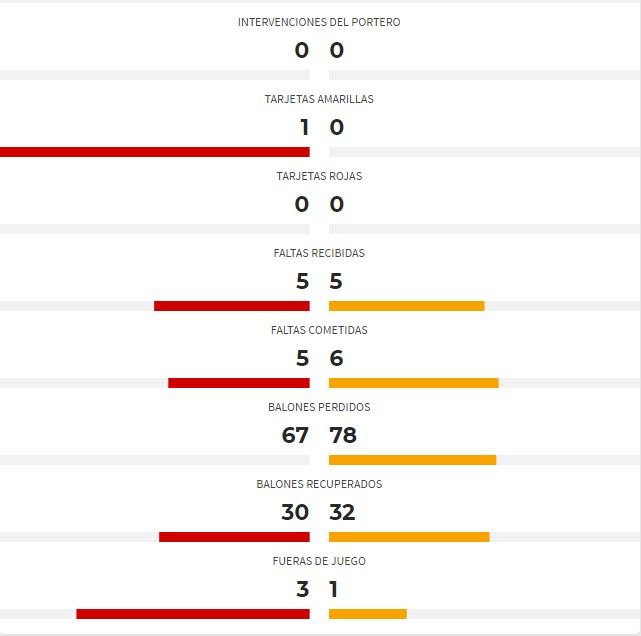The image size is (641, 636).
Task: Click the red Balones Recuperados bar
Action: coord(234,537)
